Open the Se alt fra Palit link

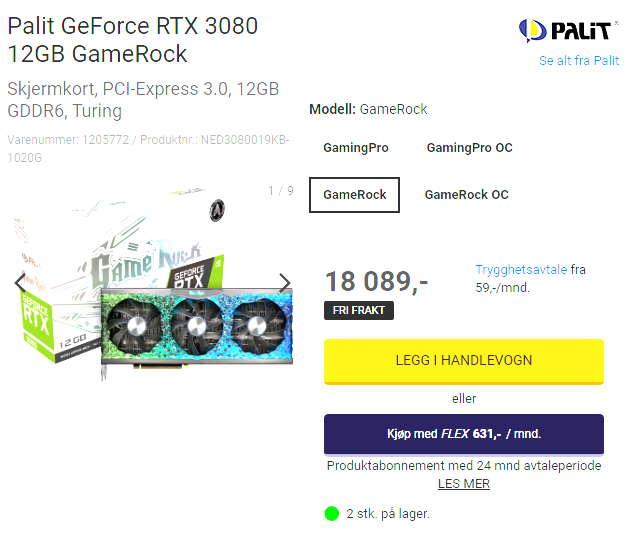point(579,60)
